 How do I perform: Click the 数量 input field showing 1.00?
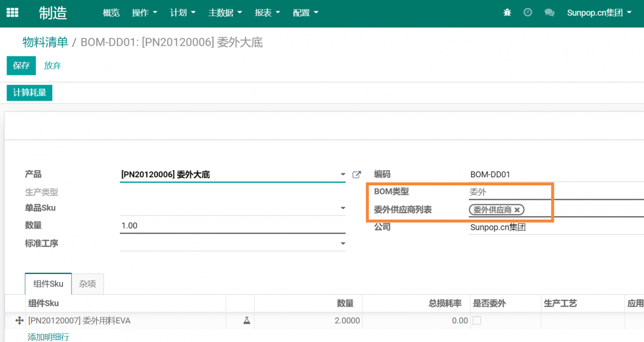click(x=232, y=226)
